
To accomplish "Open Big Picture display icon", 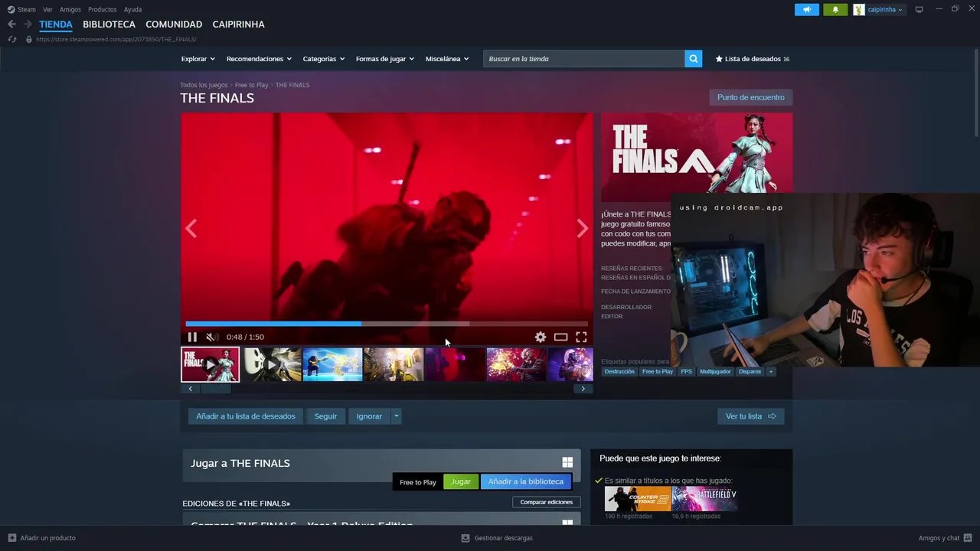I will [x=919, y=9].
